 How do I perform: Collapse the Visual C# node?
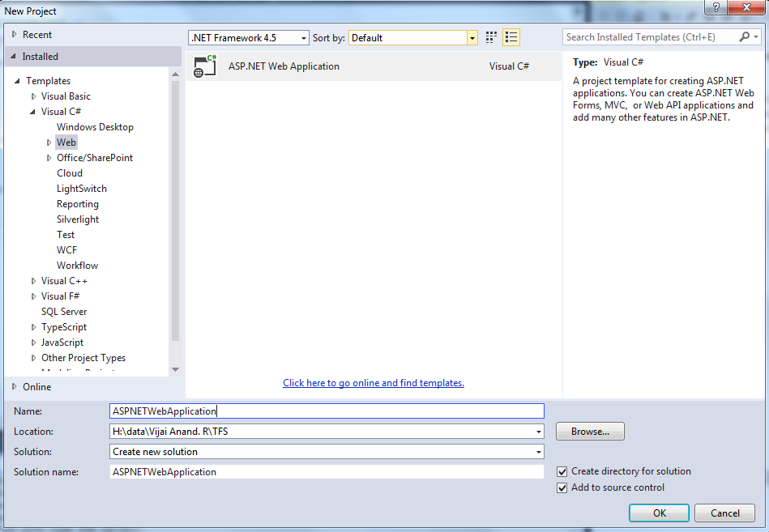point(33,112)
